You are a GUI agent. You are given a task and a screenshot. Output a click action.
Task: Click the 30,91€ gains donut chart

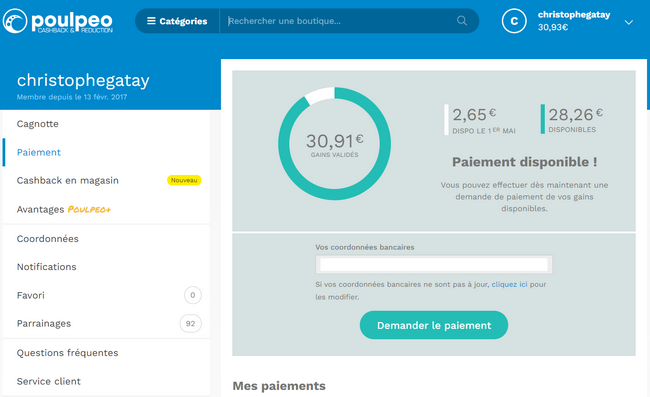tap(335, 143)
